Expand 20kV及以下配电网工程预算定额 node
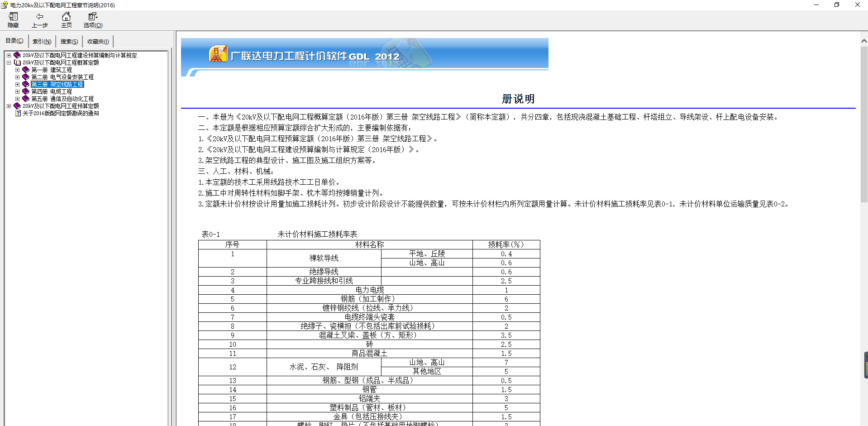868x426 pixels. (9, 106)
